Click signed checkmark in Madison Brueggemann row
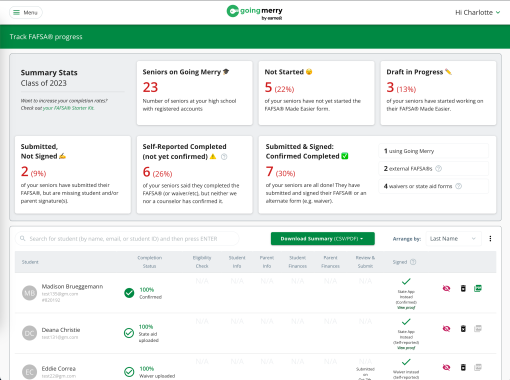The height and width of the screenshot is (380, 510). 406,282
